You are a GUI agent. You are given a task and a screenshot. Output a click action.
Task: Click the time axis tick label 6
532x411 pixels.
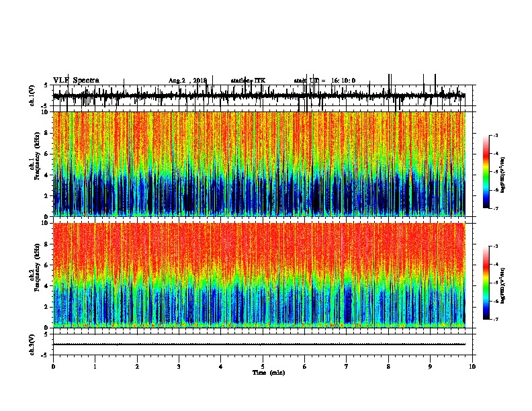click(305, 367)
